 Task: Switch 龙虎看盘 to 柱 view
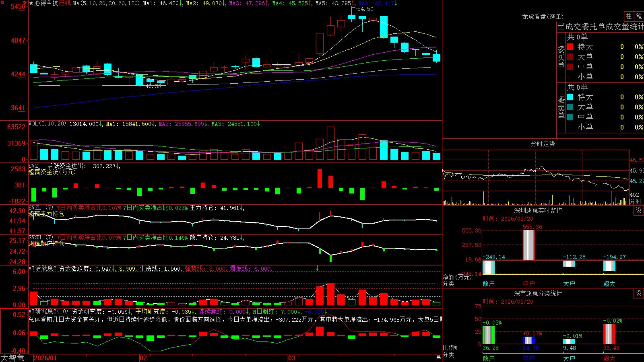pos(629,16)
